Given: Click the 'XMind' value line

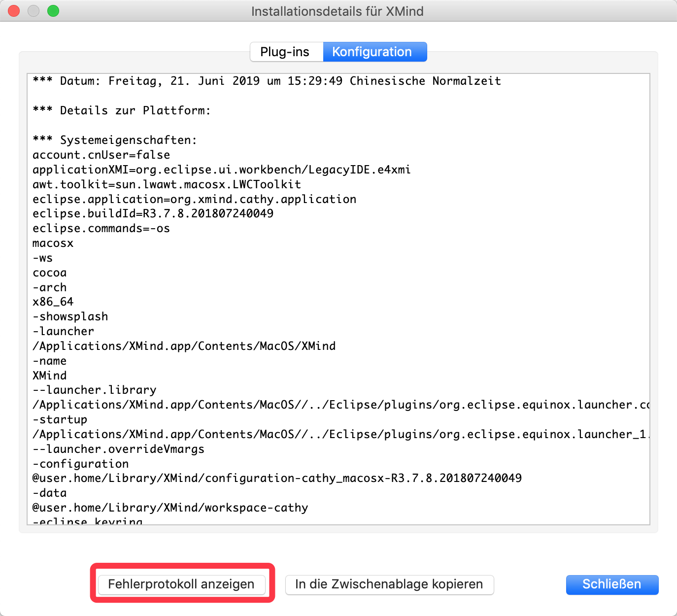Looking at the screenshot, I should [x=49, y=376].
